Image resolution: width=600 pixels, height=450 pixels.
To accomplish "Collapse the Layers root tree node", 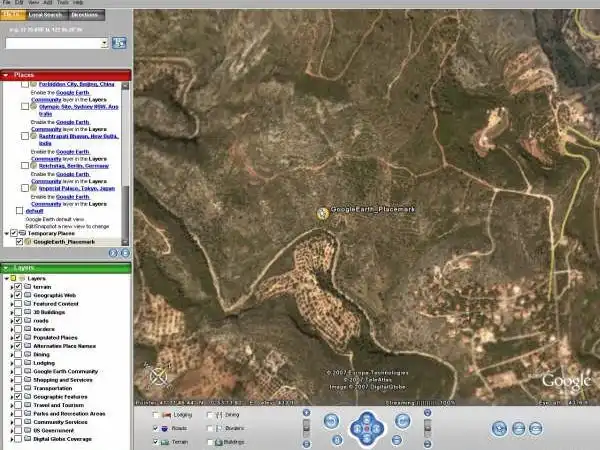I will click(7, 279).
